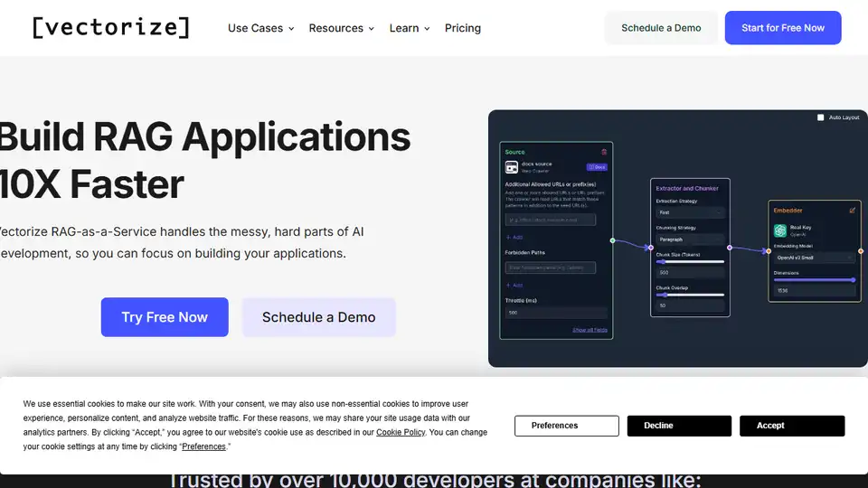Click Add under Forbidden Paths
This screenshot has width=868, height=488.
click(514, 286)
